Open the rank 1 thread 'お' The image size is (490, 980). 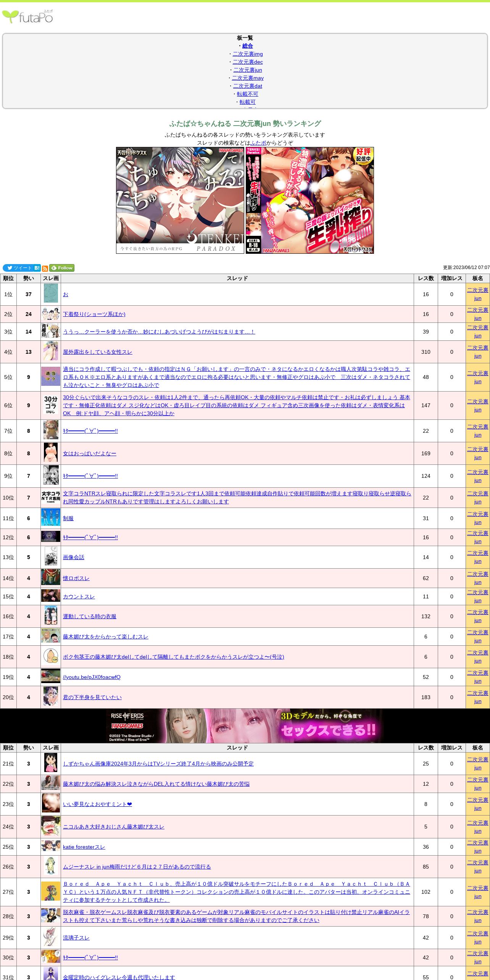click(x=66, y=294)
